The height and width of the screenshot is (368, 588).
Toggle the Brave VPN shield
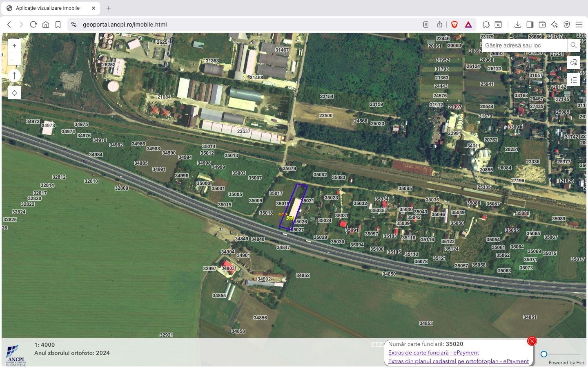pos(567,25)
